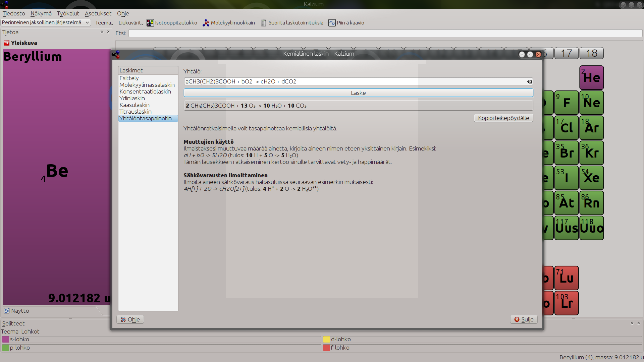The image size is (644, 362).
Task: Select the Uuo element tile
Action: tap(592, 228)
